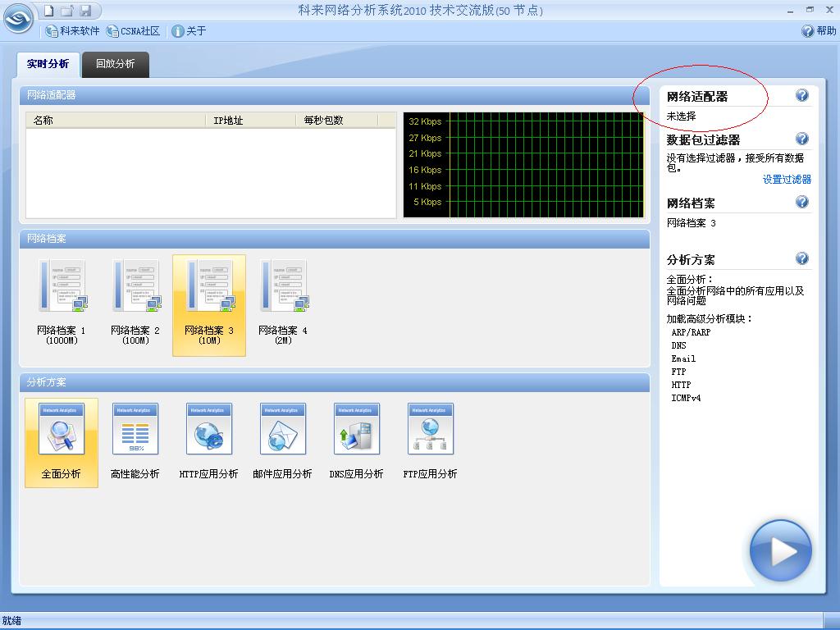Viewport: 840px width, 630px height.
Task: Click the help icon beside 数据包过滤器
Action: 802,139
